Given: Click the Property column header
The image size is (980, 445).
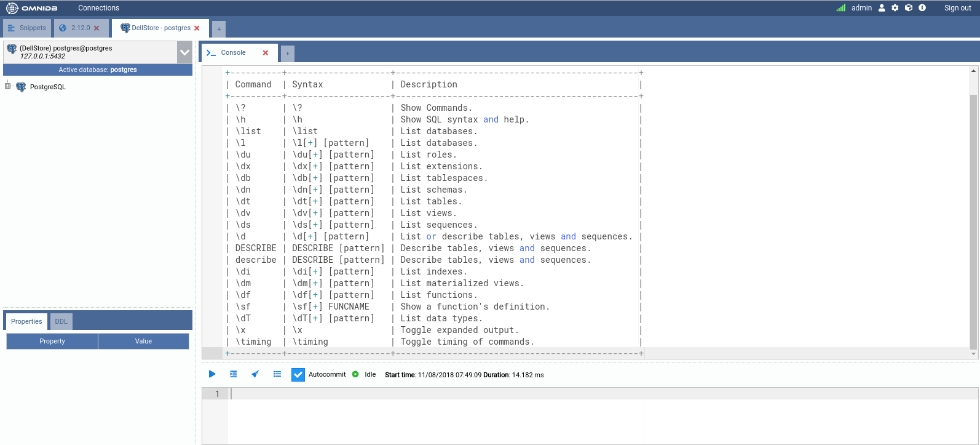Looking at the screenshot, I should [52, 341].
